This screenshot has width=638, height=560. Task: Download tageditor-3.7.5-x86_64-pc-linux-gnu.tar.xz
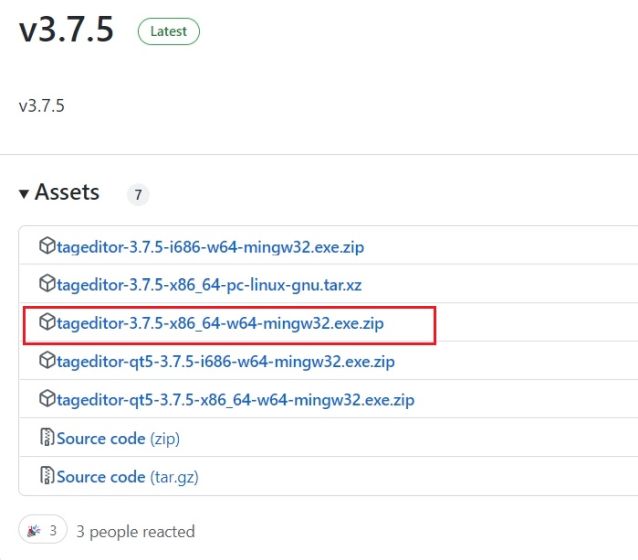tap(209, 285)
